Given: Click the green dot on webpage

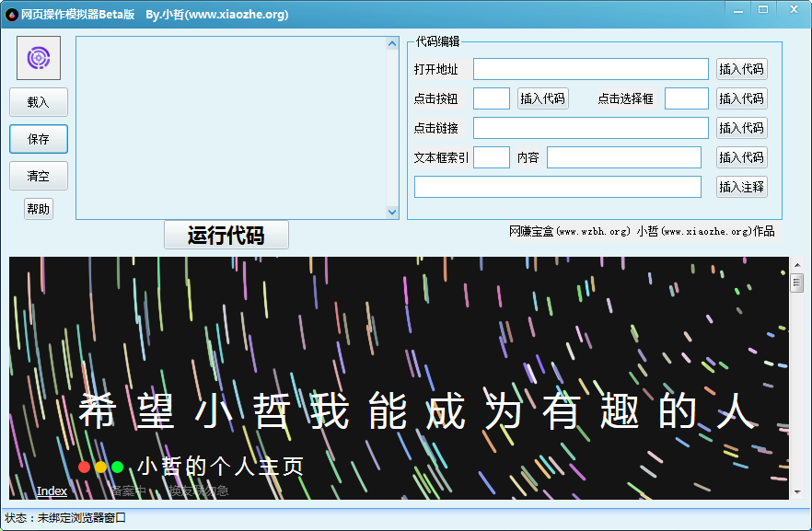Looking at the screenshot, I should [x=118, y=468].
